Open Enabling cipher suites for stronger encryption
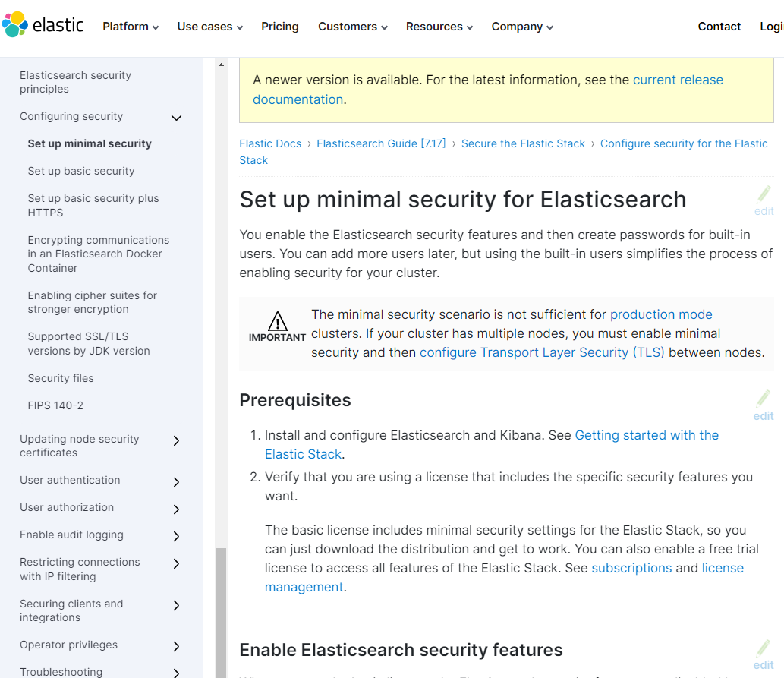 pos(93,302)
